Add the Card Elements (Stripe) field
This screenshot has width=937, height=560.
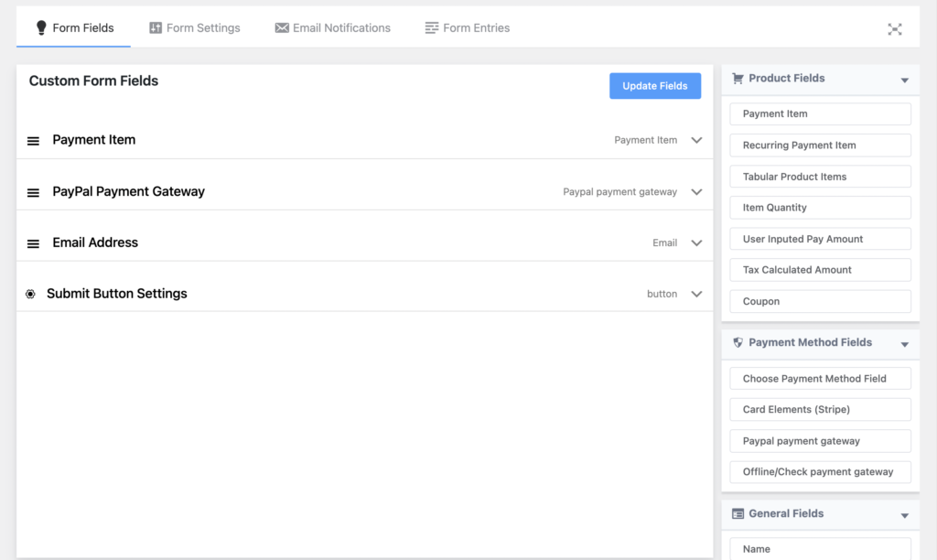pos(820,409)
